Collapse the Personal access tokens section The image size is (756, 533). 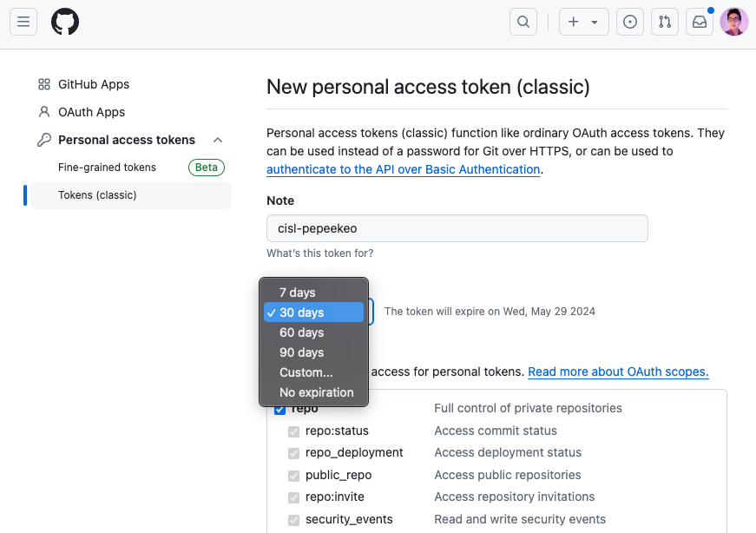click(x=218, y=140)
